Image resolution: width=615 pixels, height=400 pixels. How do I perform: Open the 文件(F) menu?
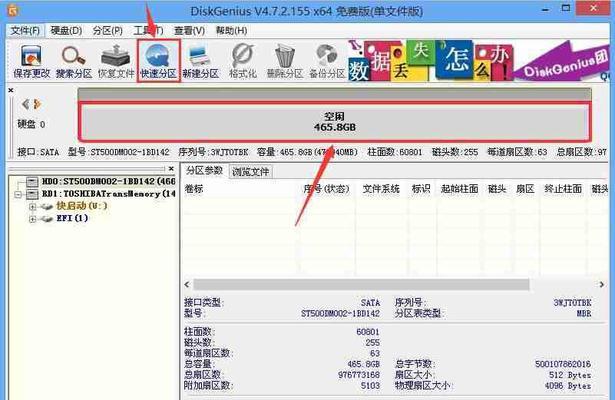coord(25,31)
